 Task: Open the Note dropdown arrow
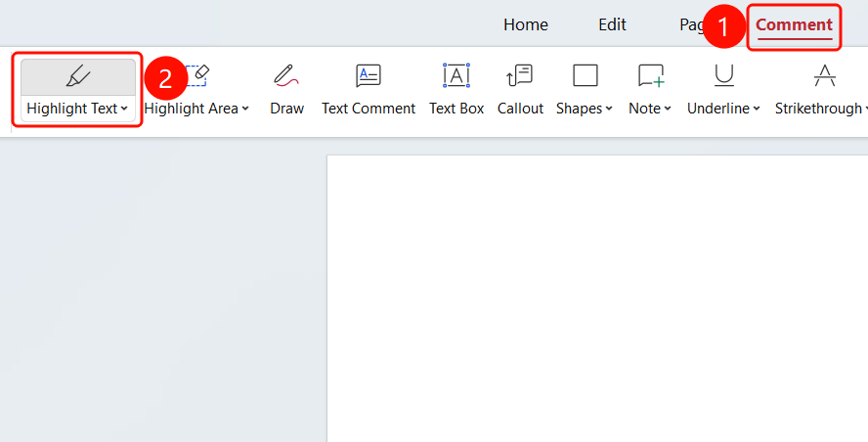pyautogui.click(x=668, y=109)
